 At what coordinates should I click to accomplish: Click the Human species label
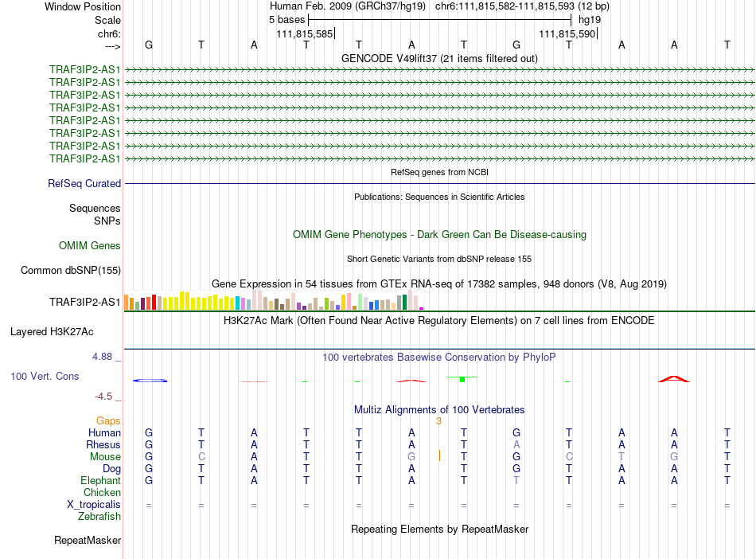point(104,432)
